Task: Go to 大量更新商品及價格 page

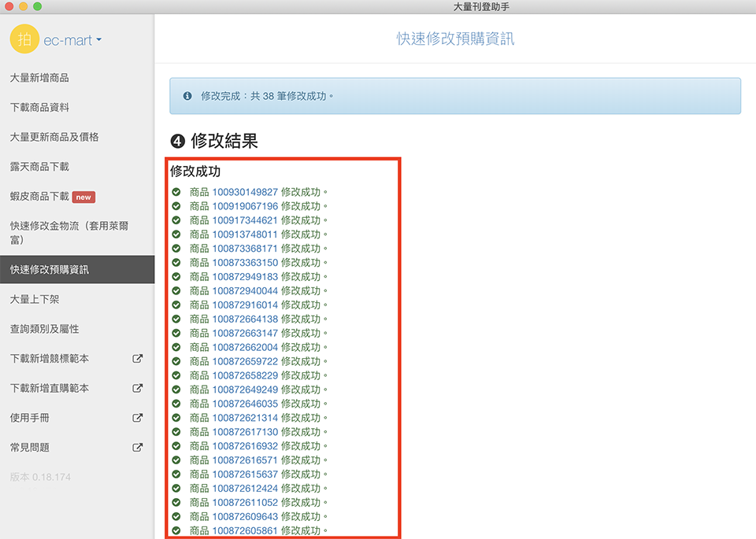Action: pyautogui.click(x=54, y=137)
